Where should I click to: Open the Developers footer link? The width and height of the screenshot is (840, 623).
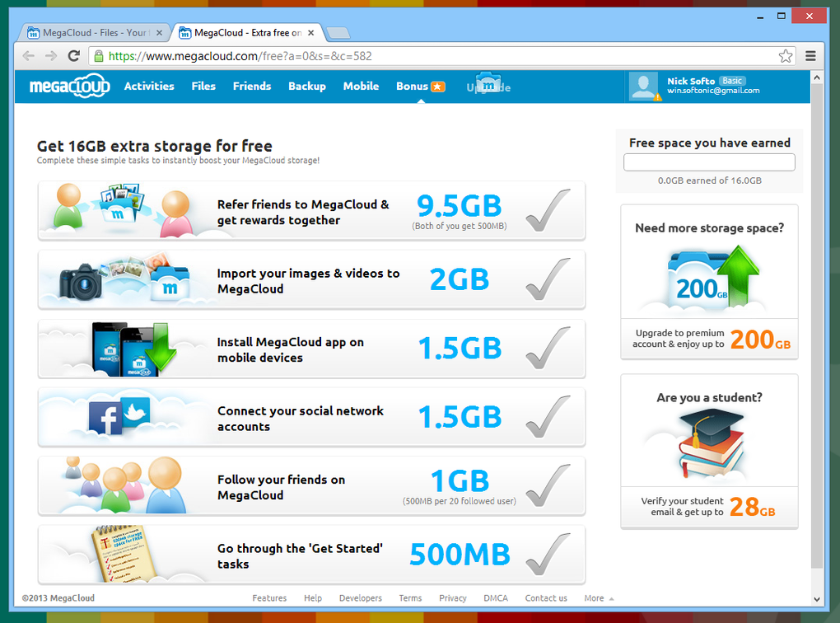[x=361, y=597]
